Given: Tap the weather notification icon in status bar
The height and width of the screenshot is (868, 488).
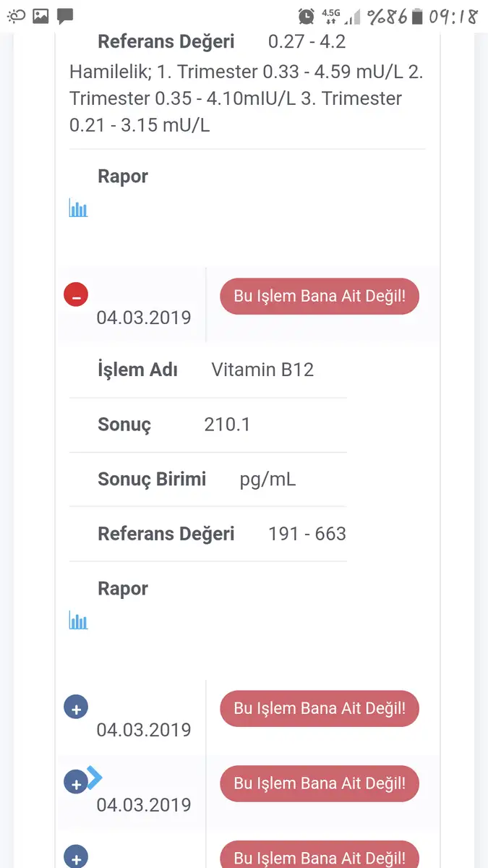Looking at the screenshot, I should tap(17, 16).
